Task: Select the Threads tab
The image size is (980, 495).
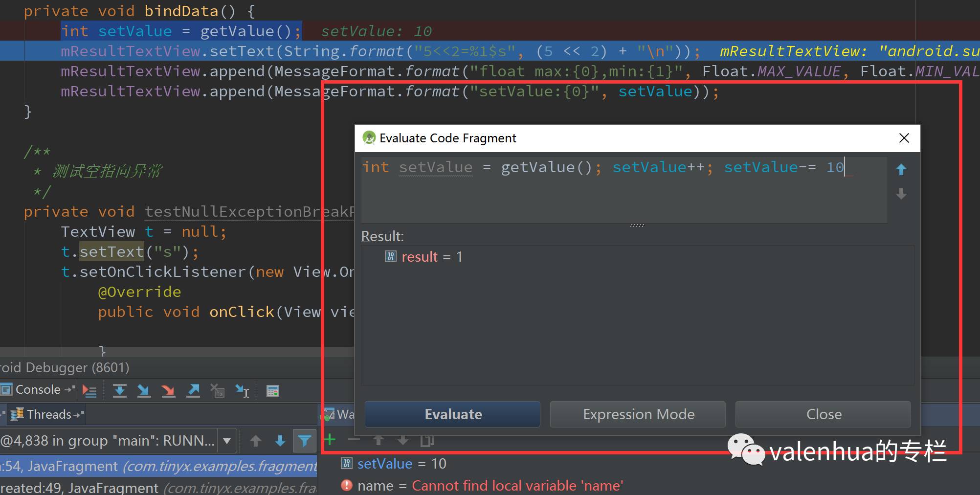Action: click(x=48, y=414)
